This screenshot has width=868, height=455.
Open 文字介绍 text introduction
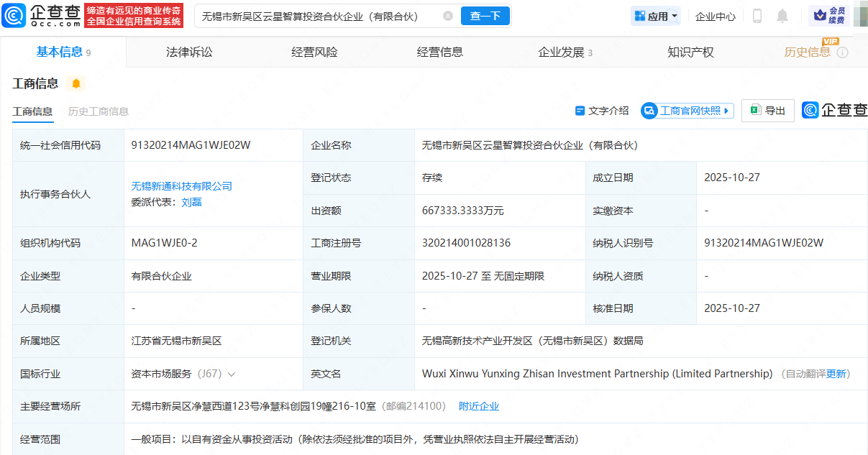[602, 111]
